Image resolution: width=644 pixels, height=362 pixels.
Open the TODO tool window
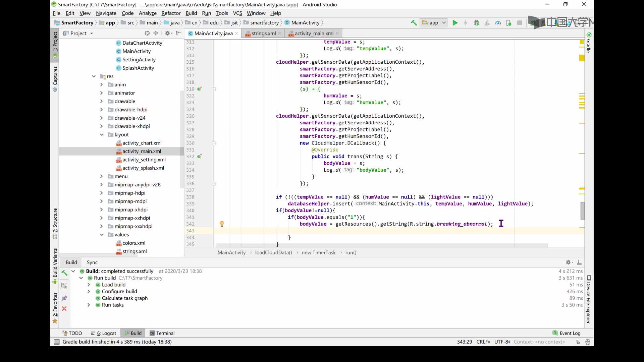[x=72, y=333]
